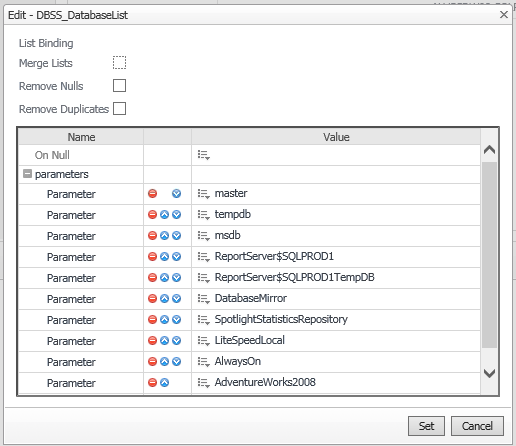Check the Remove Duplicates option
The width and height of the screenshot is (516, 446).
click(119, 109)
